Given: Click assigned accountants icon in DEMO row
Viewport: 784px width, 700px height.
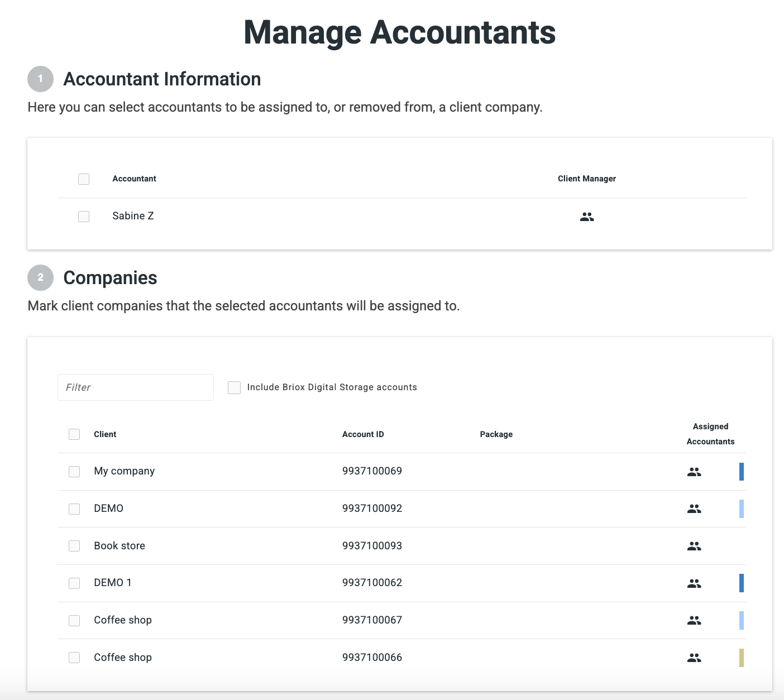Looking at the screenshot, I should coord(694,509).
